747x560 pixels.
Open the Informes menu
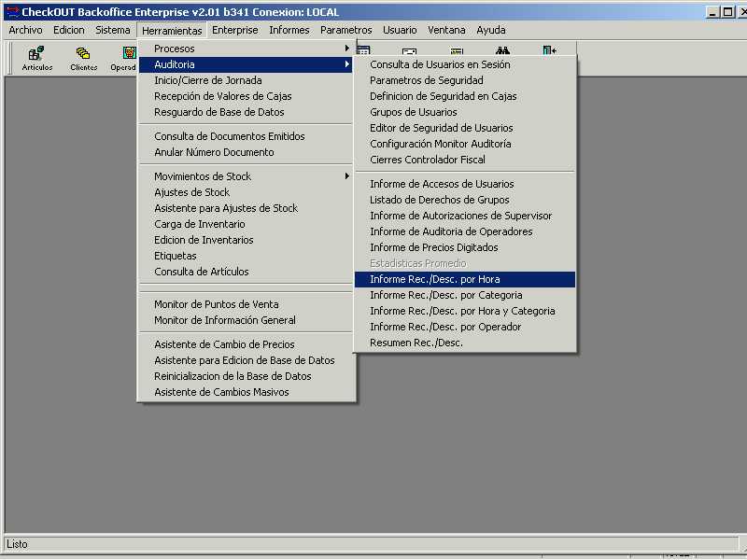click(289, 30)
